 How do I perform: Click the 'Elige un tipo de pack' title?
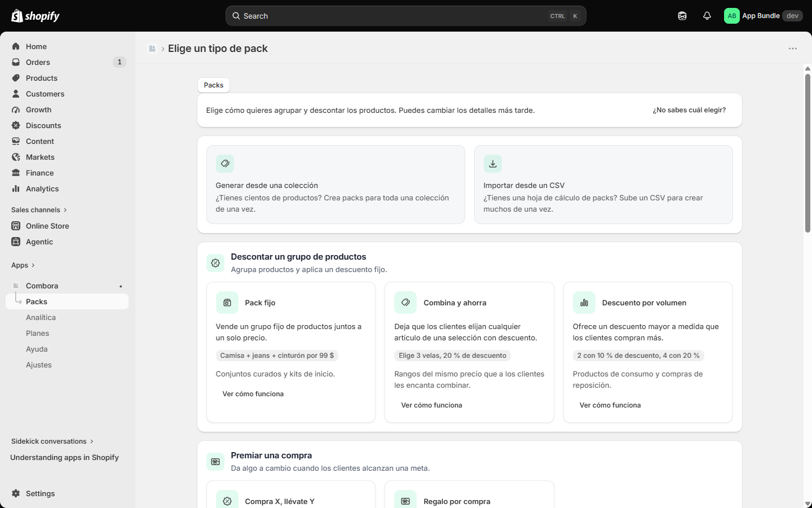[218, 49]
